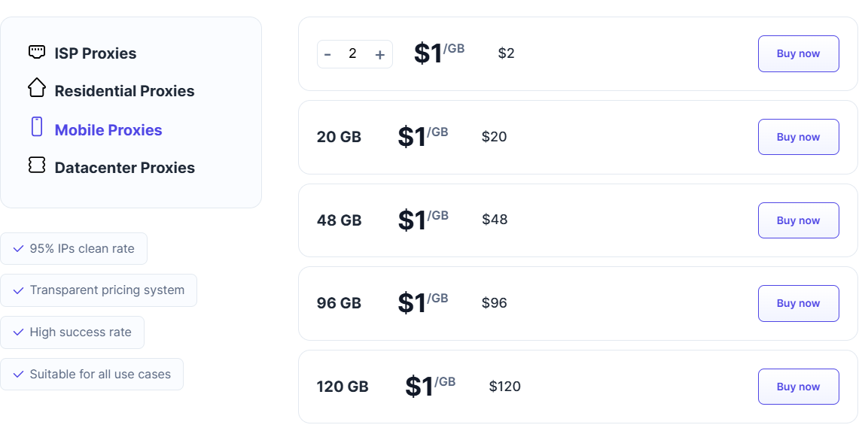Select the mobile phone icon

coord(36,126)
